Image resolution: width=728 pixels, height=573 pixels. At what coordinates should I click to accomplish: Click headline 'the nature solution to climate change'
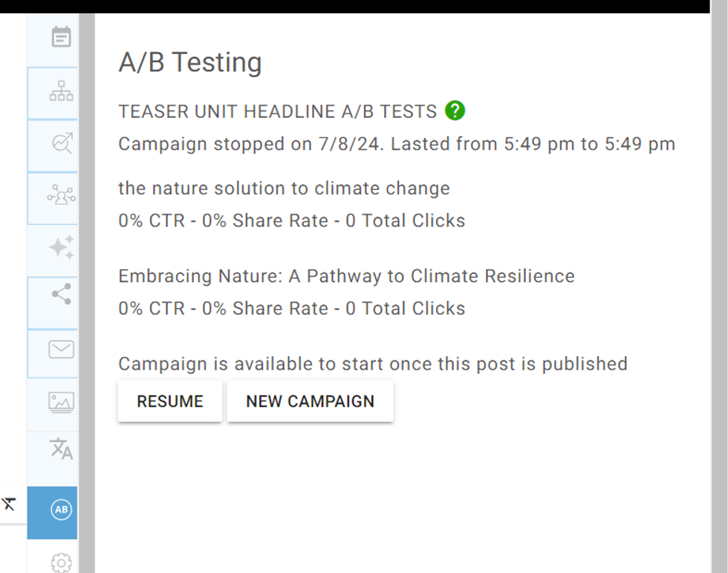[x=284, y=189]
